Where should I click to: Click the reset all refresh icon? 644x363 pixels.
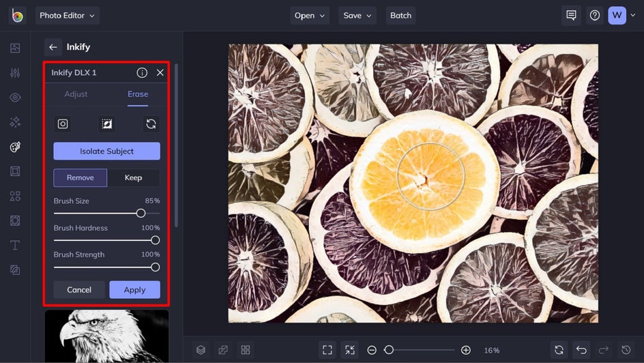pos(559,350)
